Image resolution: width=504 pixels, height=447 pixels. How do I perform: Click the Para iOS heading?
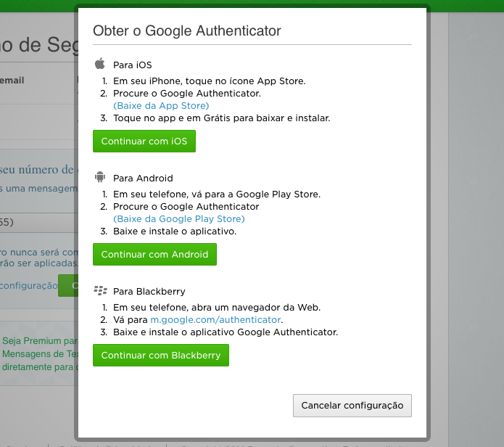[x=133, y=65]
